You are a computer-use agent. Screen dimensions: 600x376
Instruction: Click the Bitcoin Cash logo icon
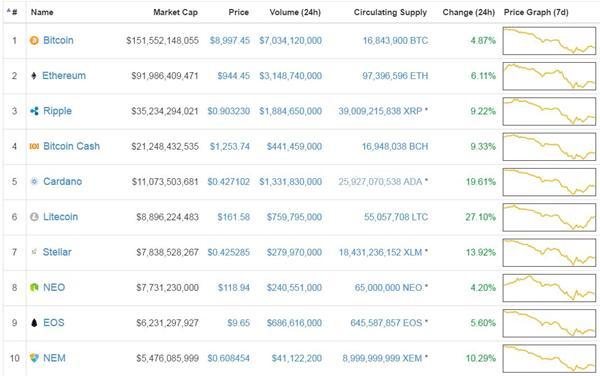click(x=34, y=146)
